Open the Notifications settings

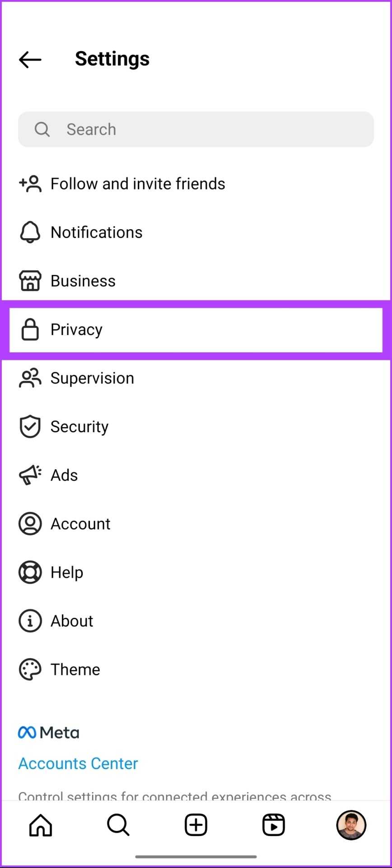96,232
